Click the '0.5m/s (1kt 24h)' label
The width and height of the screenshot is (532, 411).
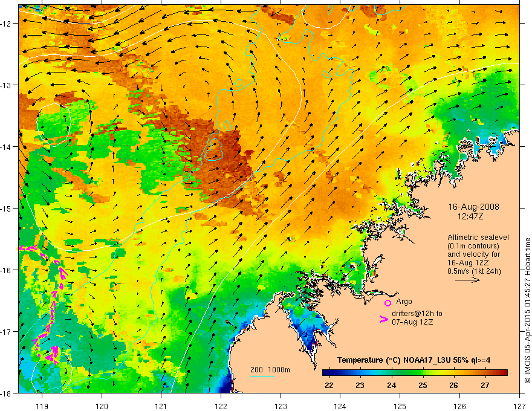point(474,271)
